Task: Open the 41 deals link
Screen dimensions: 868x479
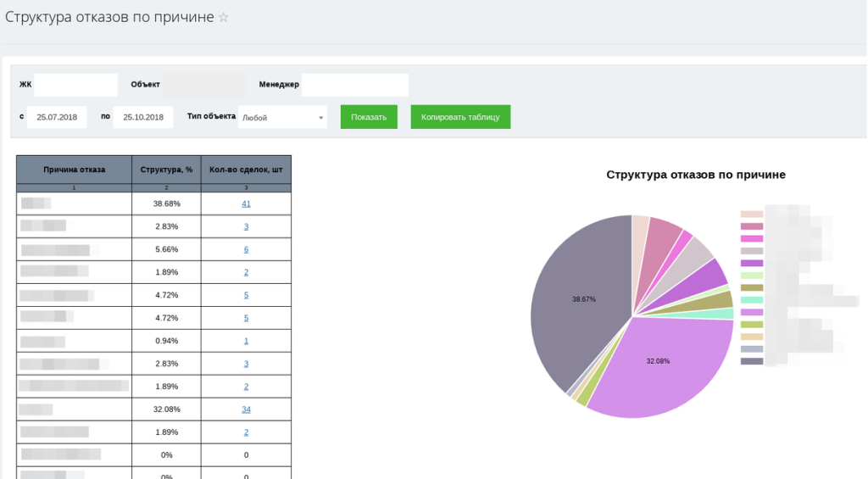Action: point(246,203)
